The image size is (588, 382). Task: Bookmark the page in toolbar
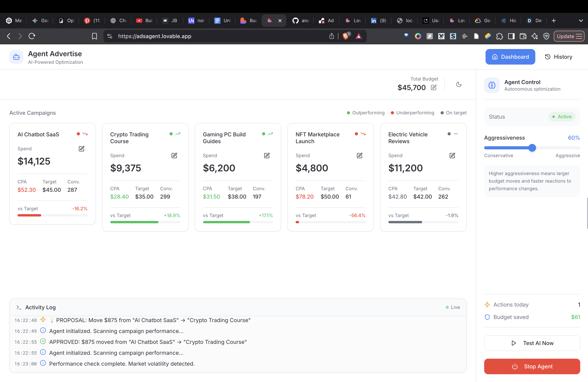click(x=94, y=36)
